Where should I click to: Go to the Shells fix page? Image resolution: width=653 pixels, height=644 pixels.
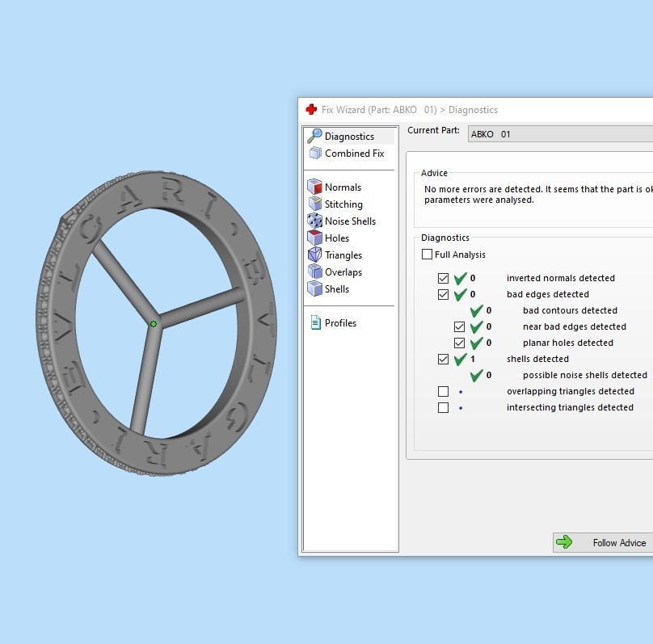pyautogui.click(x=337, y=289)
